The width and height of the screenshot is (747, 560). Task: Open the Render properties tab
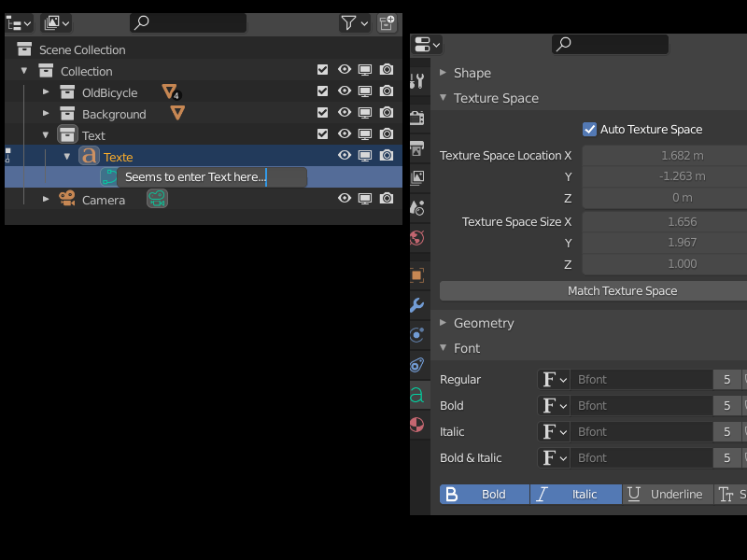417,118
